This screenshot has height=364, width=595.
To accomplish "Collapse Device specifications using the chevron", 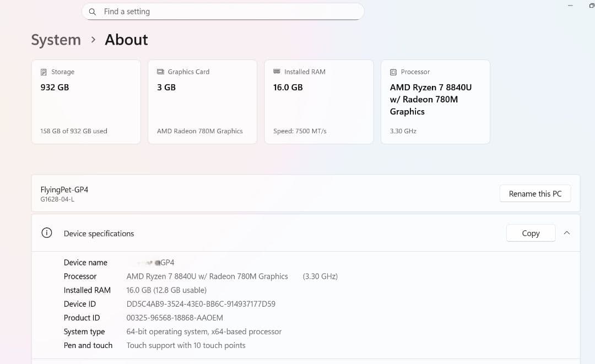I will pyautogui.click(x=567, y=233).
